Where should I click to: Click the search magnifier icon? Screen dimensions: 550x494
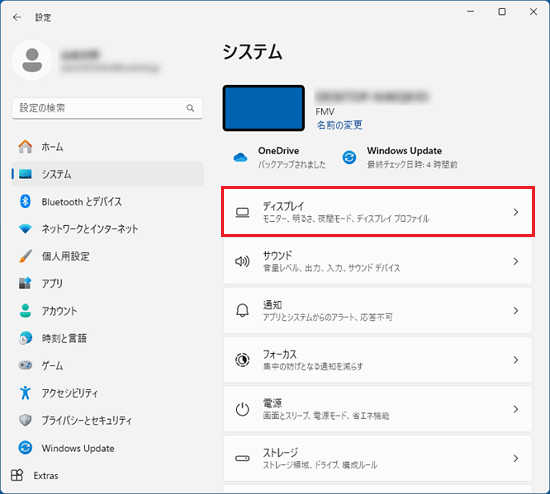point(190,108)
